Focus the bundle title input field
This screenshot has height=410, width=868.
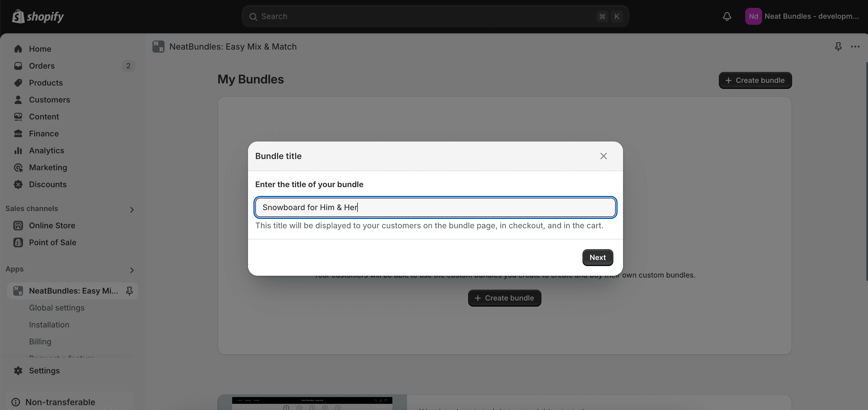point(435,207)
